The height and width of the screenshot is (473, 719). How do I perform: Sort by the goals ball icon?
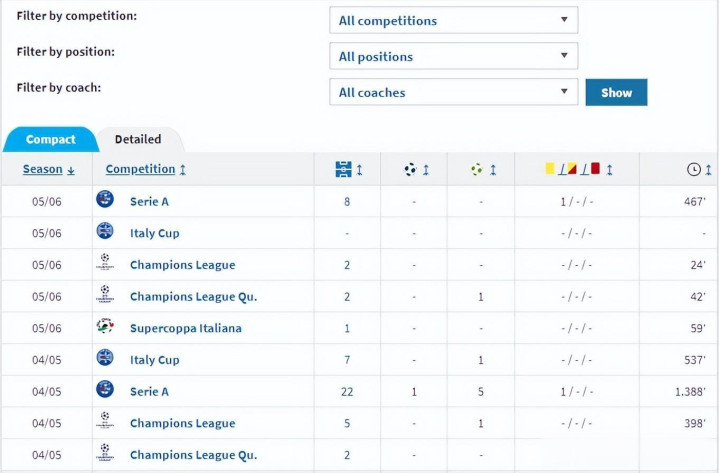click(410, 170)
